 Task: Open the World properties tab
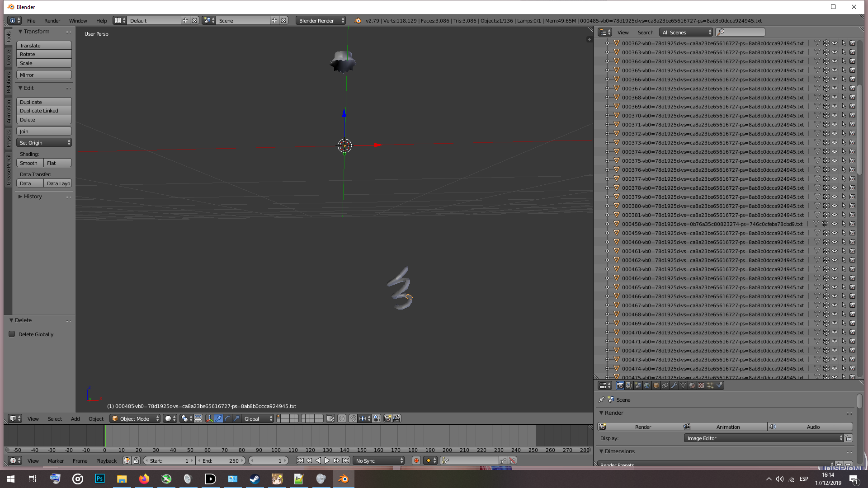pyautogui.click(x=647, y=385)
